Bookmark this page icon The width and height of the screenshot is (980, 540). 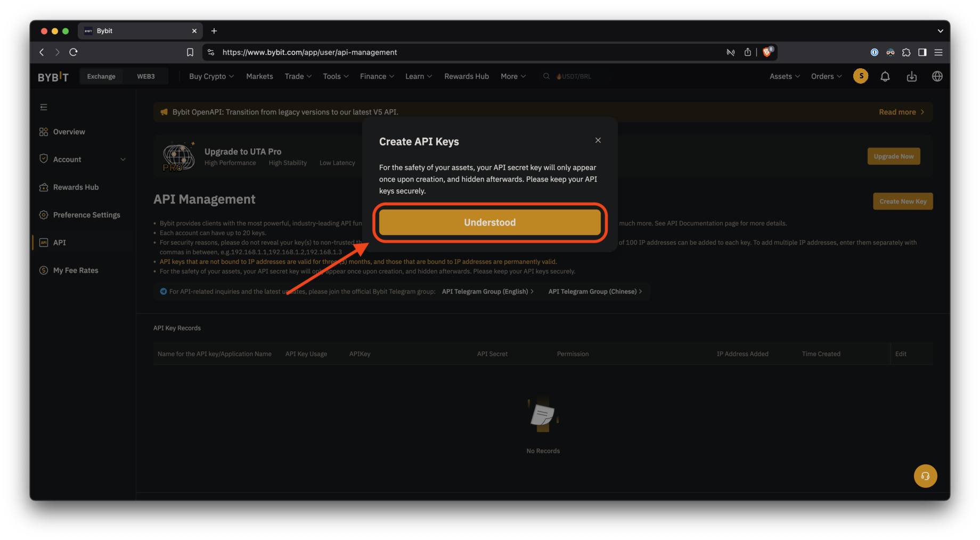pos(190,52)
